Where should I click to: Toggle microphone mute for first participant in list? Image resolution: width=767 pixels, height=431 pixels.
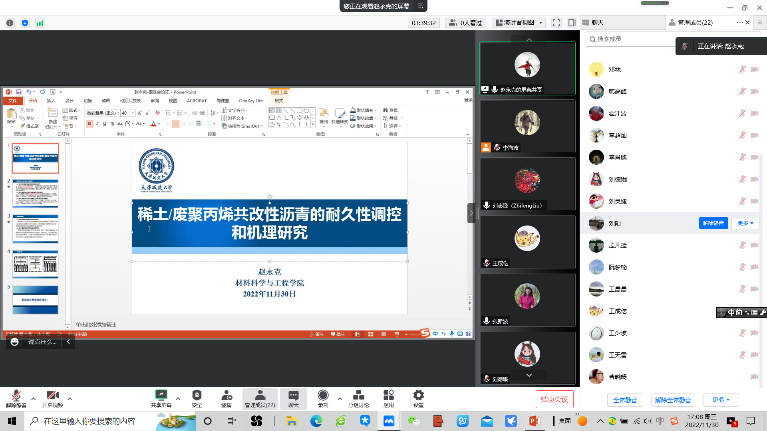click(x=741, y=69)
